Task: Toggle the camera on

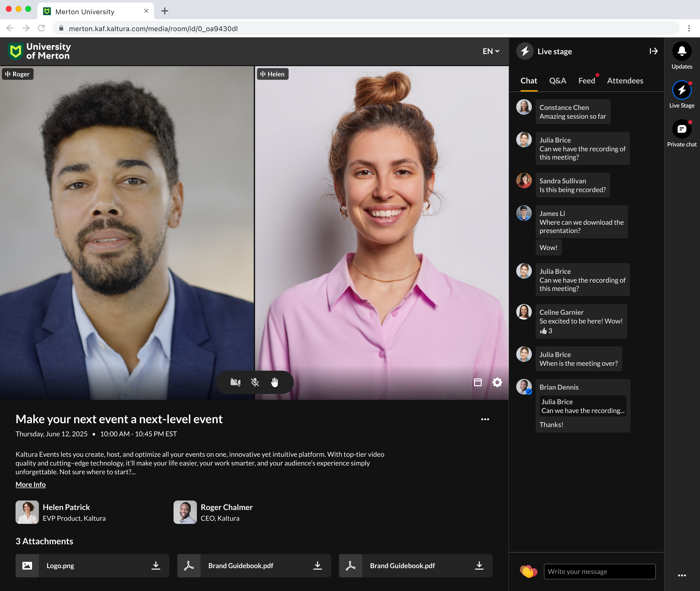Action: (x=235, y=382)
